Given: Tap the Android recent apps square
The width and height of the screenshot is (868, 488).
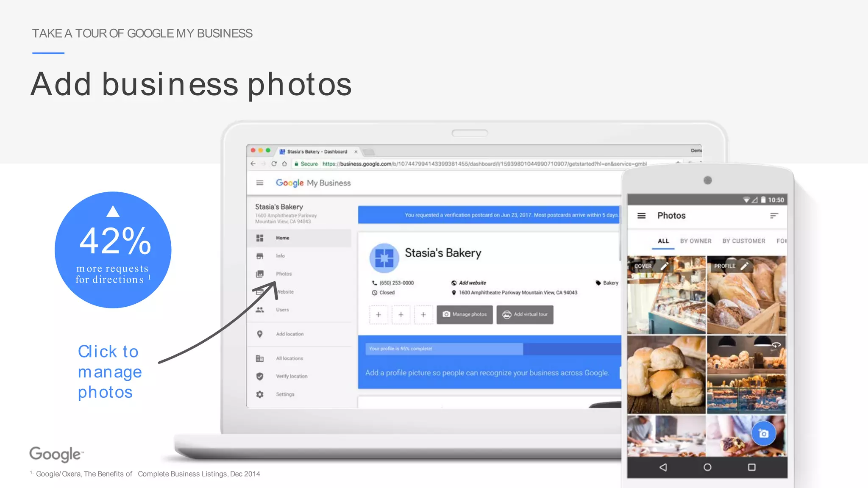Looking at the screenshot, I should pyautogui.click(x=751, y=467).
